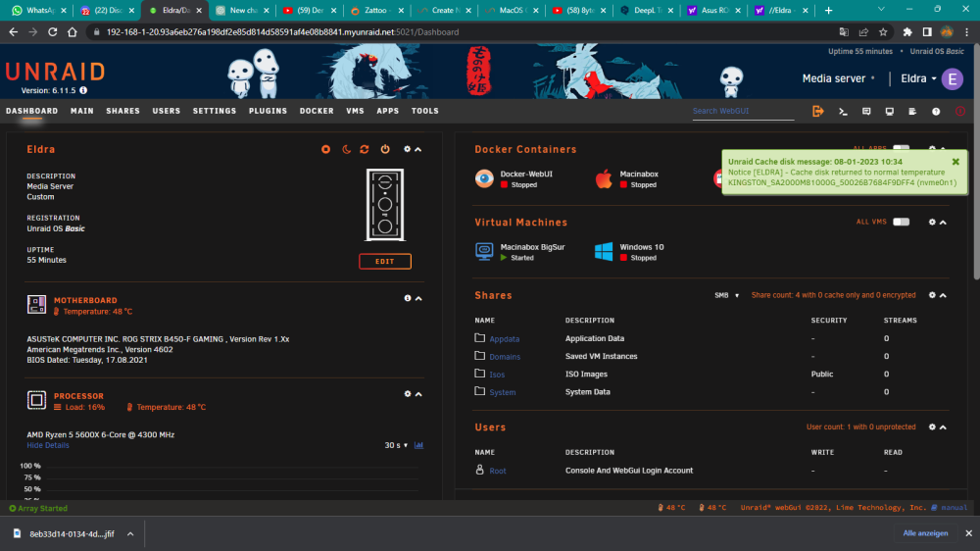Collapse the Users section
Image resolution: width=980 pixels, height=551 pixels.
point(943,427)
